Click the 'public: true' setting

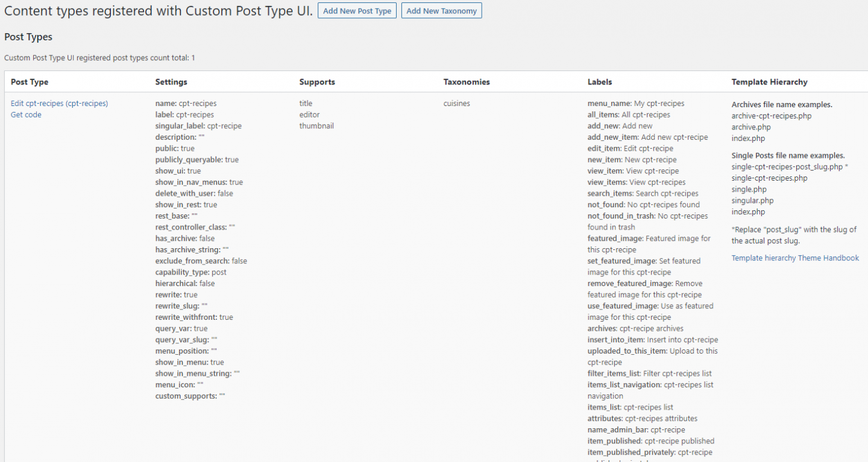(175, 149)
